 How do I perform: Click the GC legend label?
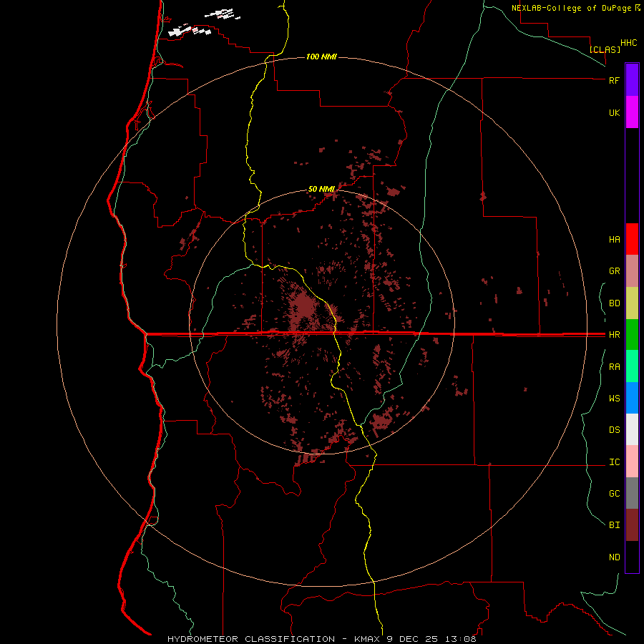614,494
